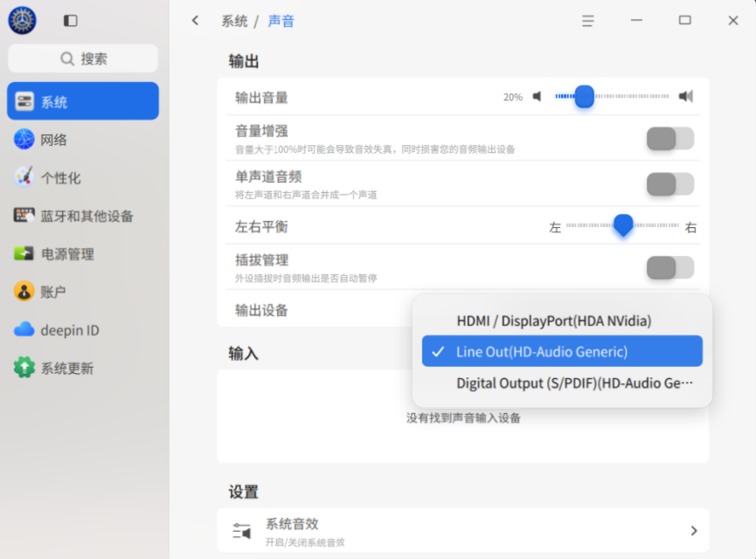Open the 个性化 settings category
Screen dimensions: 756x559
click(83, 177)
